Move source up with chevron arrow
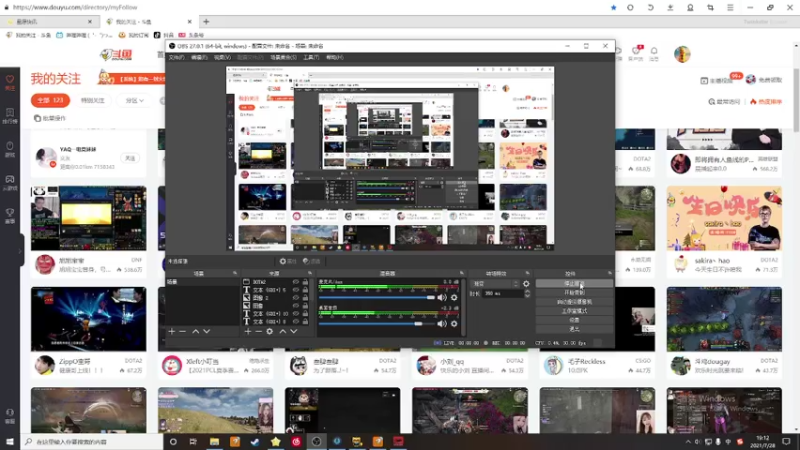This screenshot has height=450, width=800. click(x=283, y=332)
